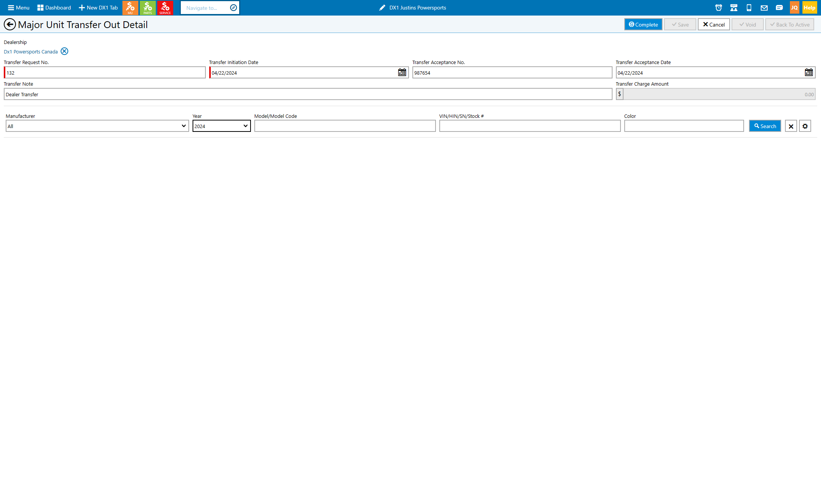The image size is (821, 504).
Task: Go to the Dashboard
Action: click(x=54, y=8)
